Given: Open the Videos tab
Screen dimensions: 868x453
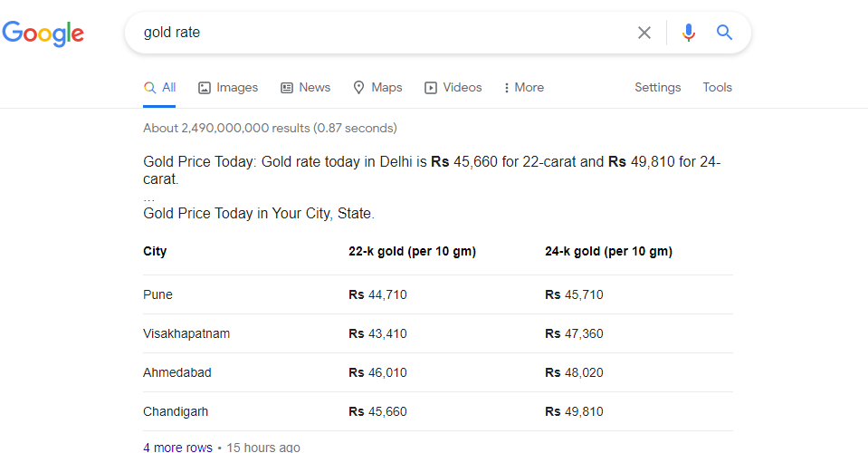Looking at the screenshot, I should coord(453,88).
